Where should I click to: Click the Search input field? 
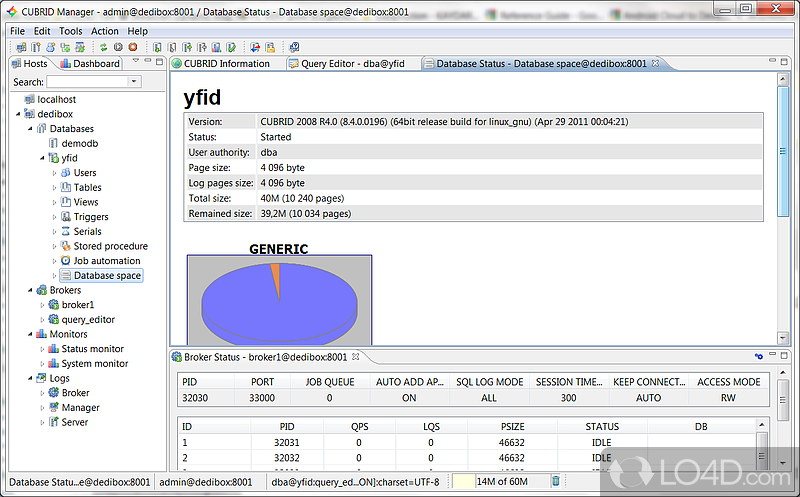pos(86,82)
